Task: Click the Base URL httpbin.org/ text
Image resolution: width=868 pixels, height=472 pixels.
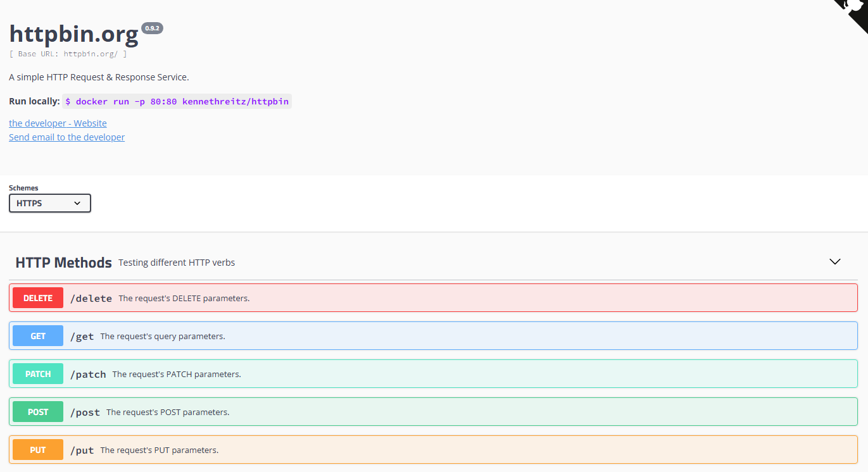Action: pyautogui.click(x=68, y=54)
